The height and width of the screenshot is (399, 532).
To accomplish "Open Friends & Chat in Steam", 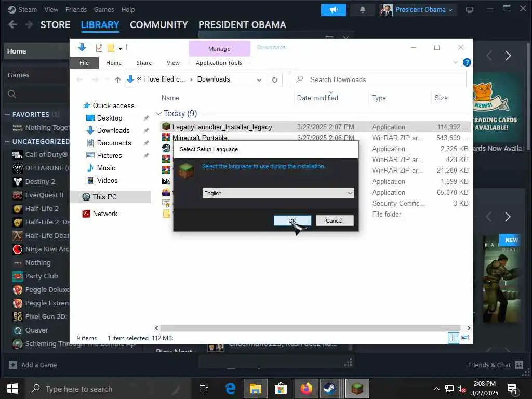I will point(495,365).
